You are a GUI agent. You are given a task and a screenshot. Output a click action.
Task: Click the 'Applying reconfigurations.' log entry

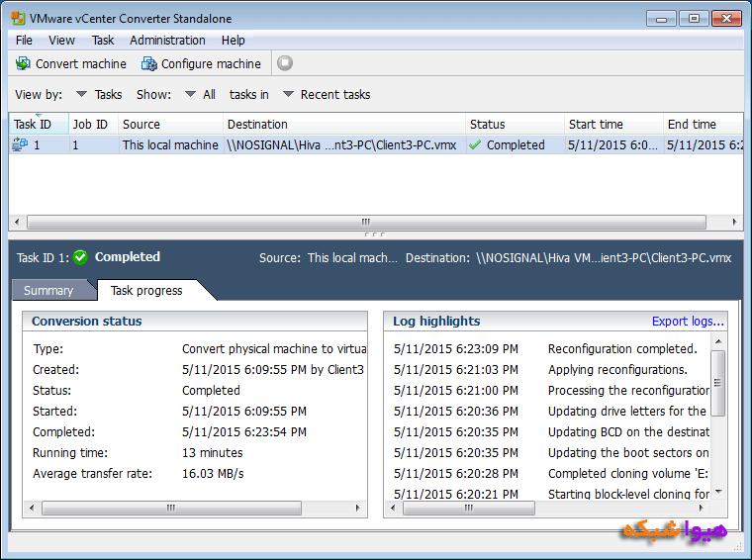point(617,370)
